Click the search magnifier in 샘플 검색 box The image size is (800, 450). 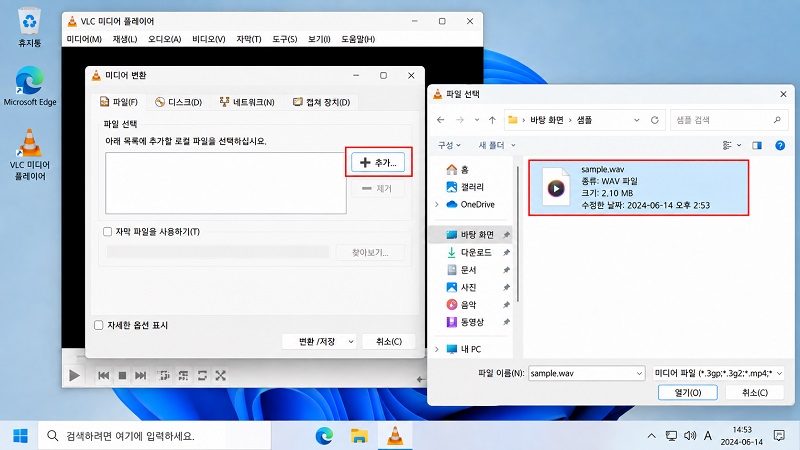[777, 120]
